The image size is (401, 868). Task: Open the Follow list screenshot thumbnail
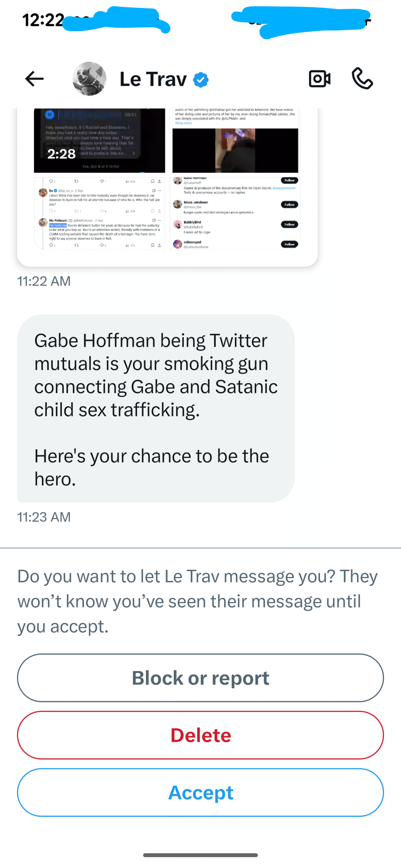click(235, 213)
